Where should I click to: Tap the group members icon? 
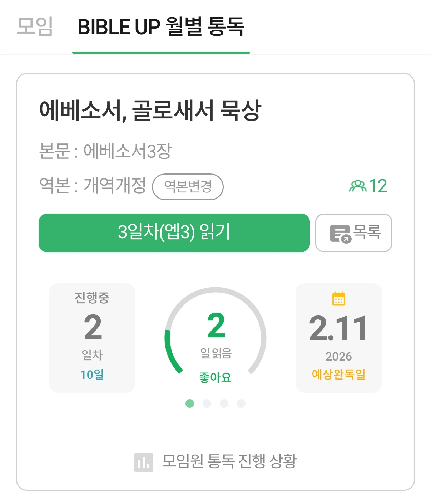coord(357,186)
